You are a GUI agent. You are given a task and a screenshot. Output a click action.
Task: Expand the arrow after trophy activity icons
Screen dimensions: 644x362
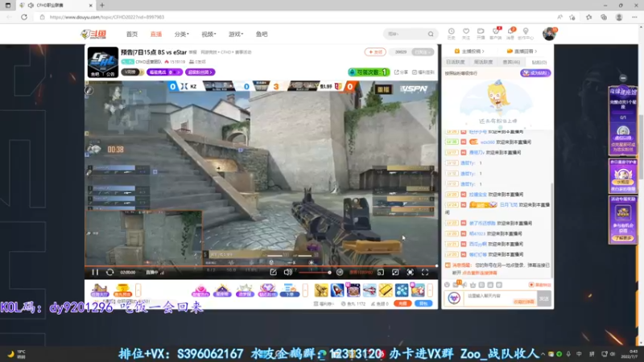pos(138,290)
